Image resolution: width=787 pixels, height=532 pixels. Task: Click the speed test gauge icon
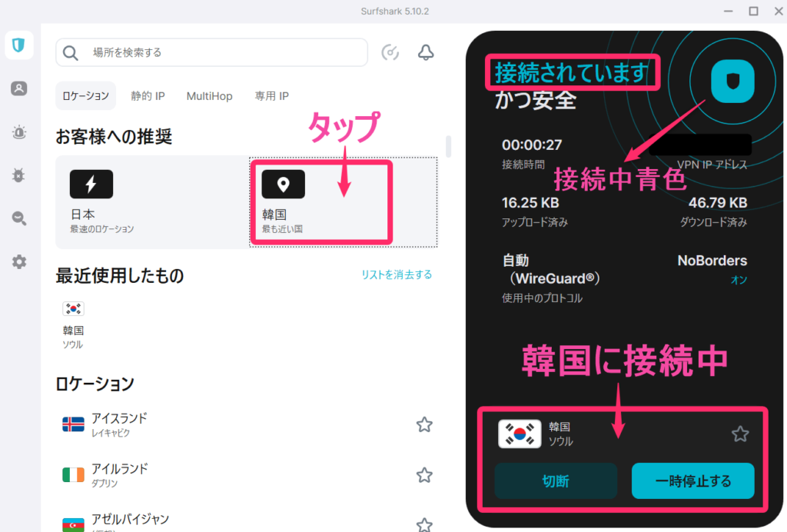(390, 52)
